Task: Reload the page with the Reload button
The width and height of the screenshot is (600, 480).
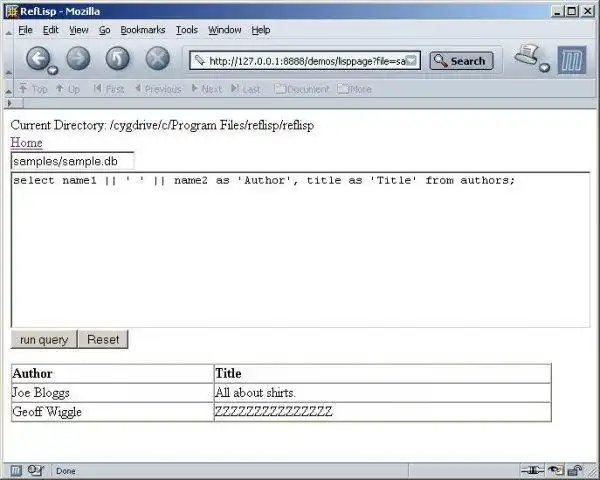Action: pos(117,59)
